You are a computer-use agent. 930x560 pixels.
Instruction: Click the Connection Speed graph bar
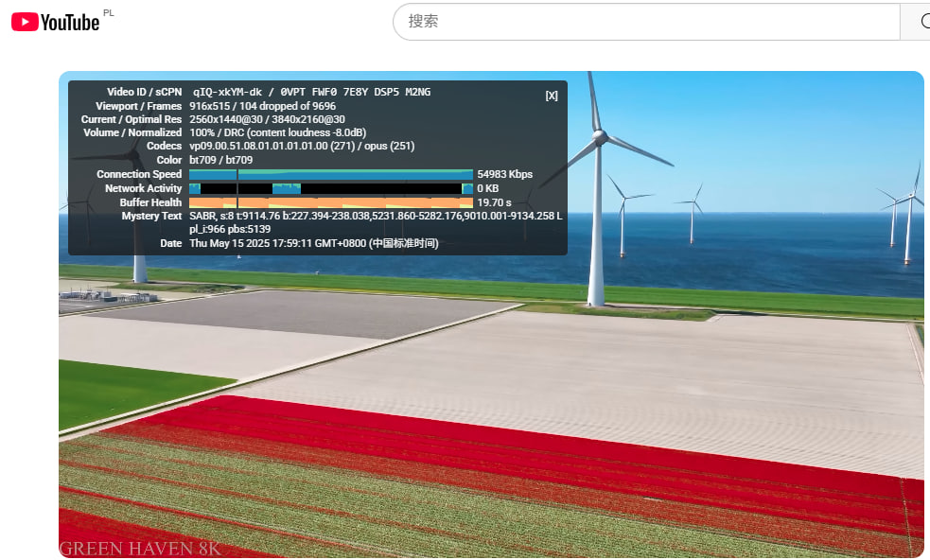(330, 174)
